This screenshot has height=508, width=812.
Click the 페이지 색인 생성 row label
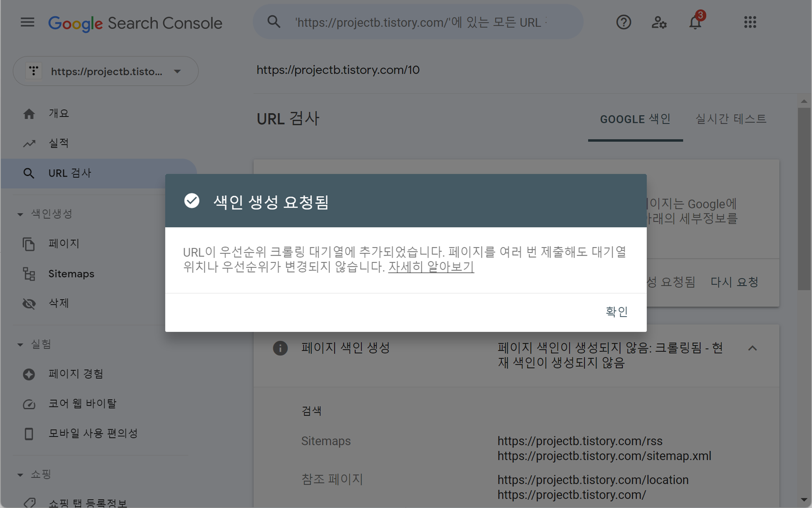click(346, 348)
